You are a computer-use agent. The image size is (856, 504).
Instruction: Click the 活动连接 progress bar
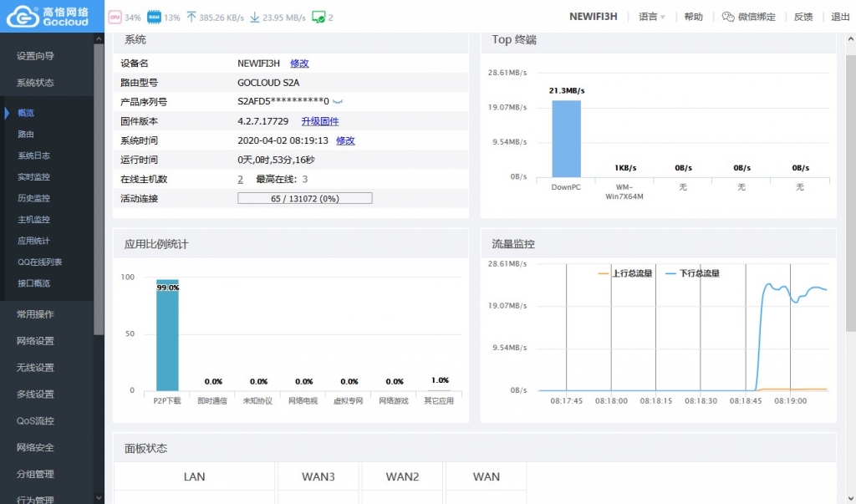(x=304, y=199)
